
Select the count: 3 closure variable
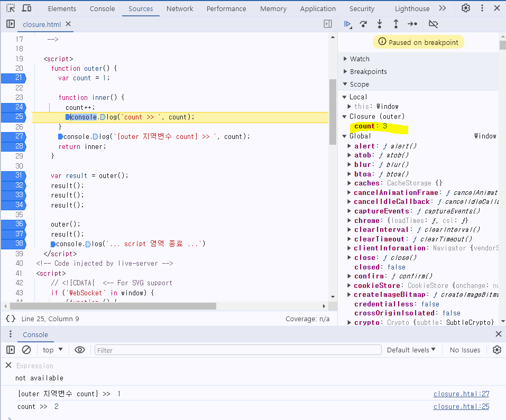(x=371, y=126)
